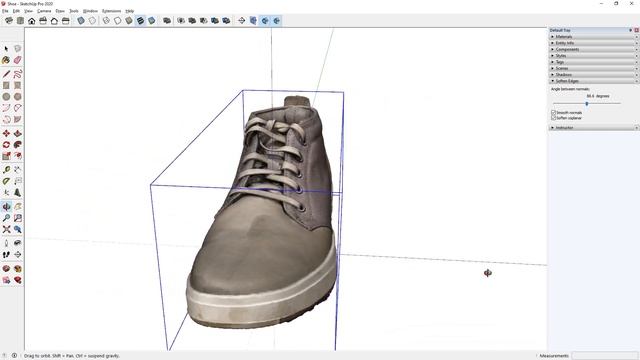Enable X-ray face style
The width and height of the screenshot is (640, 360).
(x=81, y=20)
